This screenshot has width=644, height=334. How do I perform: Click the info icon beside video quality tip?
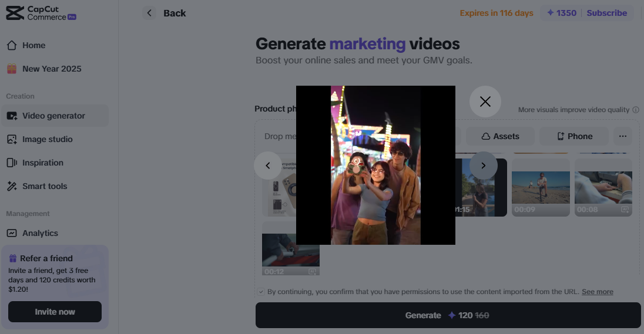(x=636, y=110)
